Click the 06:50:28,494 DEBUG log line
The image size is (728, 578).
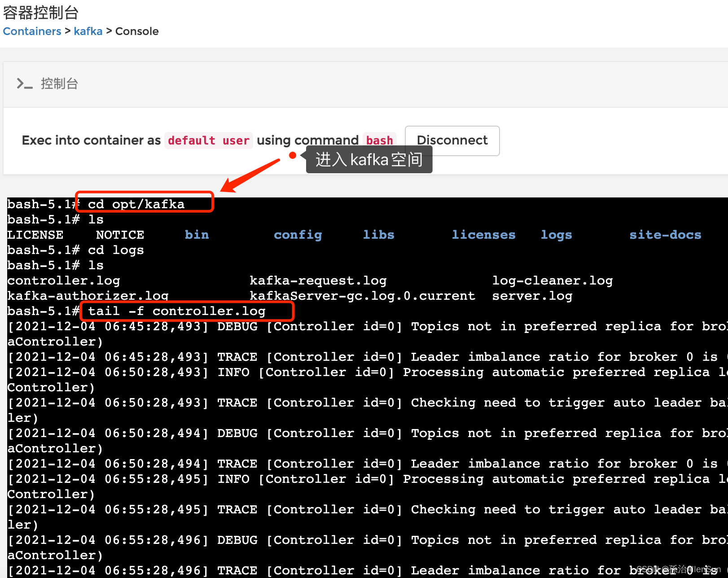point(368,441)
